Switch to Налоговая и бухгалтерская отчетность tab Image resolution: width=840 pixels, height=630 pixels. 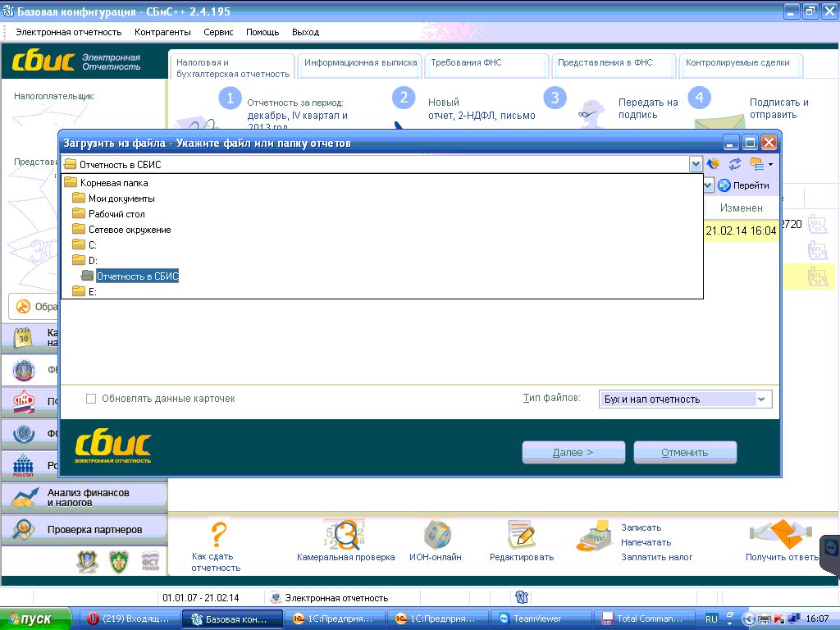(x=232, y=67)
